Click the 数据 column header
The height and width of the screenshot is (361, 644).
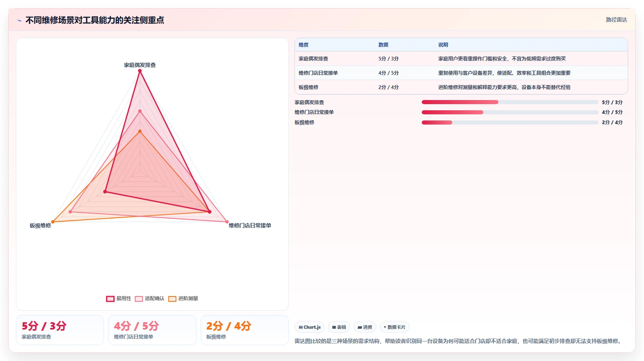(383, 45)
